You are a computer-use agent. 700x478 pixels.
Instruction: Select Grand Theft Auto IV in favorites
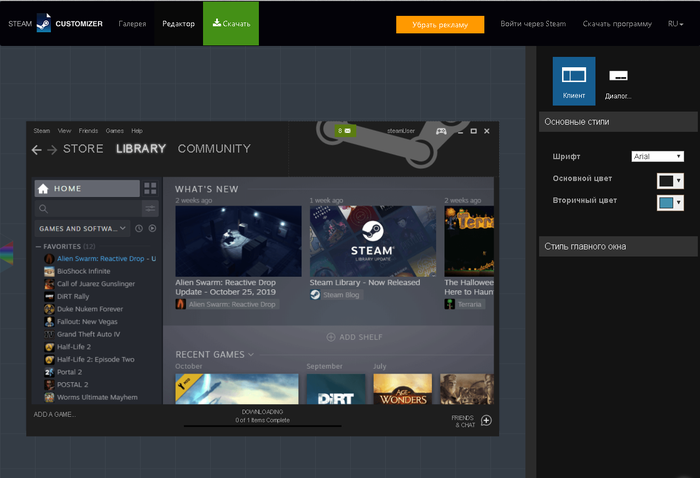[x=88, y=334]
